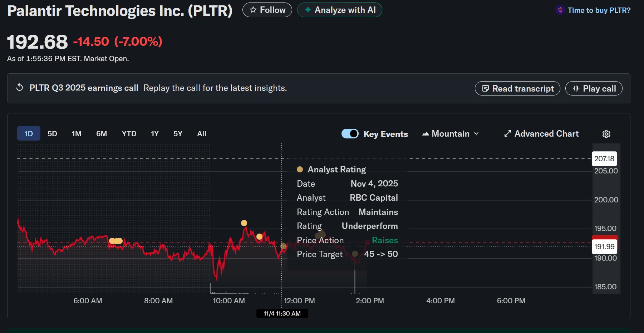The image size is (644, 333).
Task: Click the 12:00 PM time axis label
Action: 299,301
